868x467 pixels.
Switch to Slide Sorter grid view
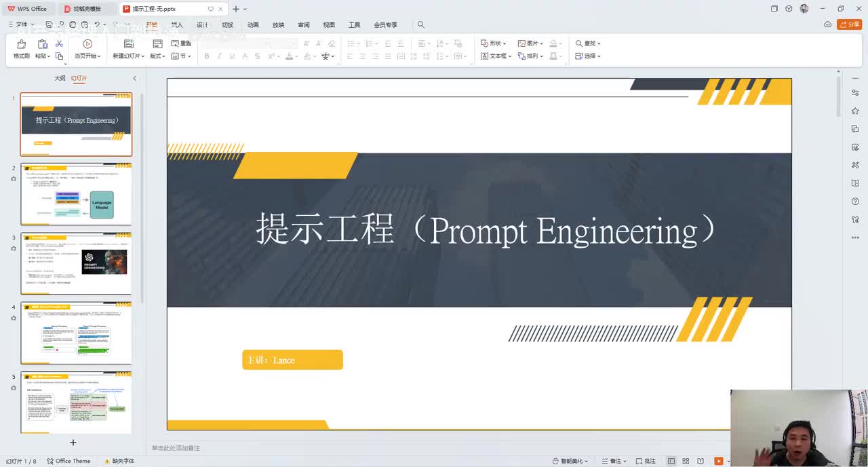coord(686,461)
